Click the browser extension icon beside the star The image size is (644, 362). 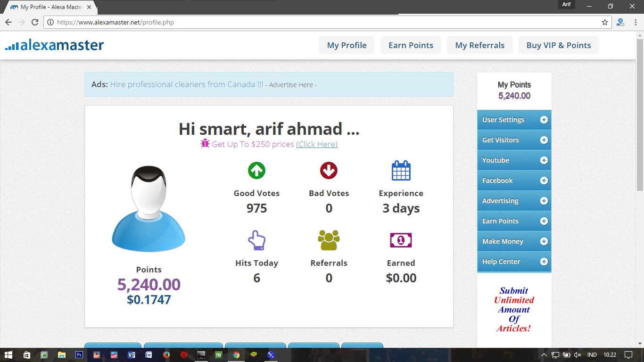620,22
